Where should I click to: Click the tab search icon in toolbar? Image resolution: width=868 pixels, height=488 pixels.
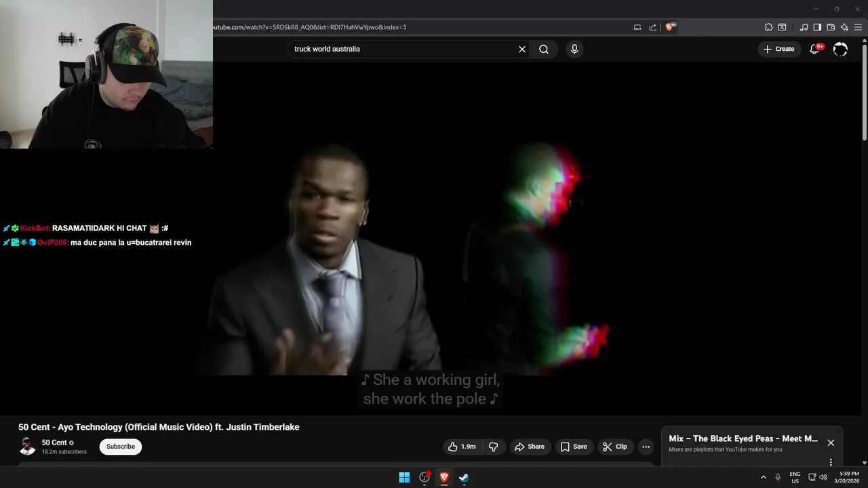782,27
